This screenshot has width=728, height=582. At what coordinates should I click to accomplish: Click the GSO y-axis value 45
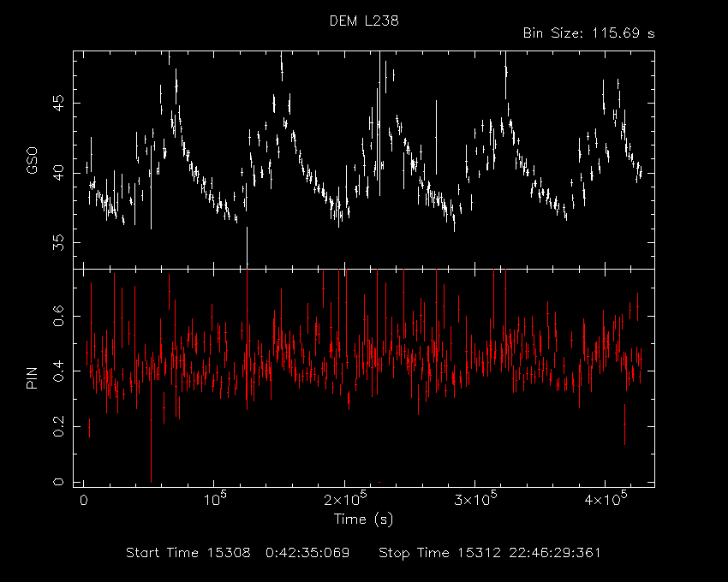(58, 103)
